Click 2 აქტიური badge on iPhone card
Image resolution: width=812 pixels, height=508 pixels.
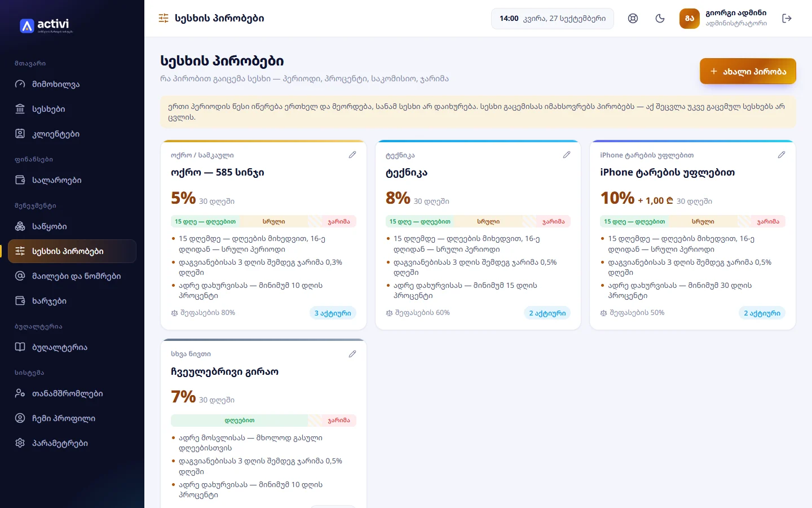click(762, 313)
